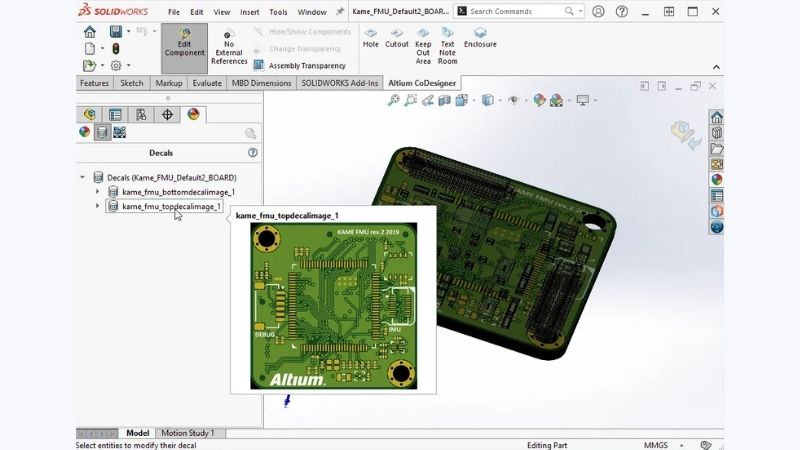800x450 pixels.
Task: Pin the menu bar with pushpin icon
Action: pos(339,11)
